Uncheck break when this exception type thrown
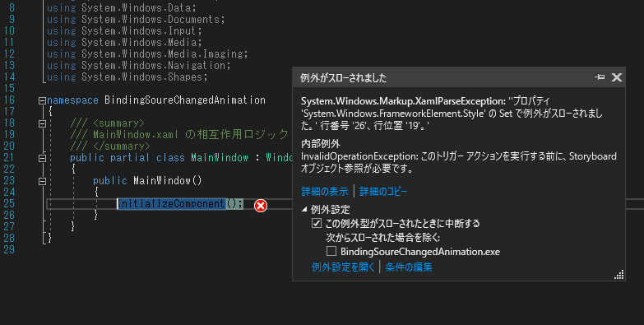The image size is (644, 325). coord(317,223)
